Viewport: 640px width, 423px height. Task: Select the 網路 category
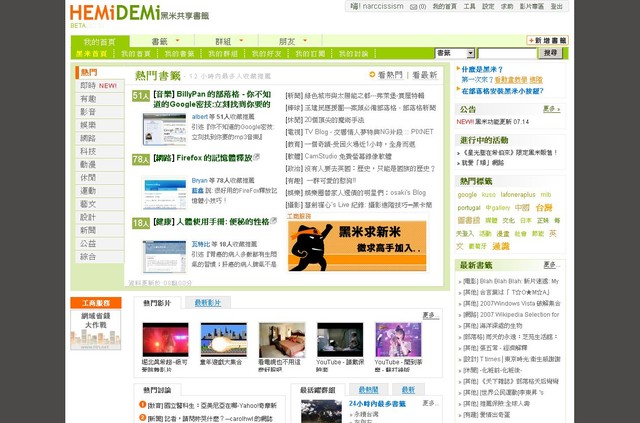click(x=100, y=138)
